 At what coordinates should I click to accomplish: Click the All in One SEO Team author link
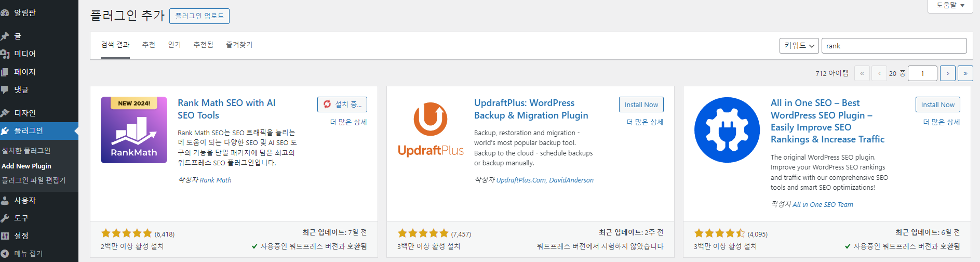(x=823, y=204)
